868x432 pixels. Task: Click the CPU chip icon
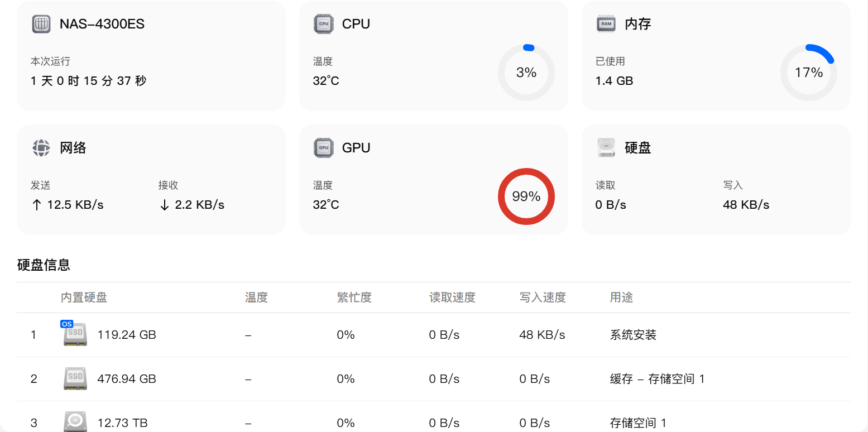click(323, 24)
